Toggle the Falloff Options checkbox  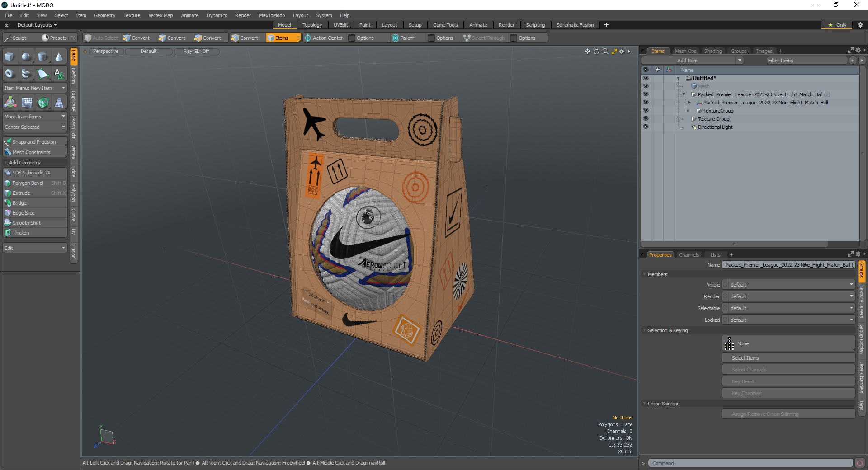pos(431,38)
